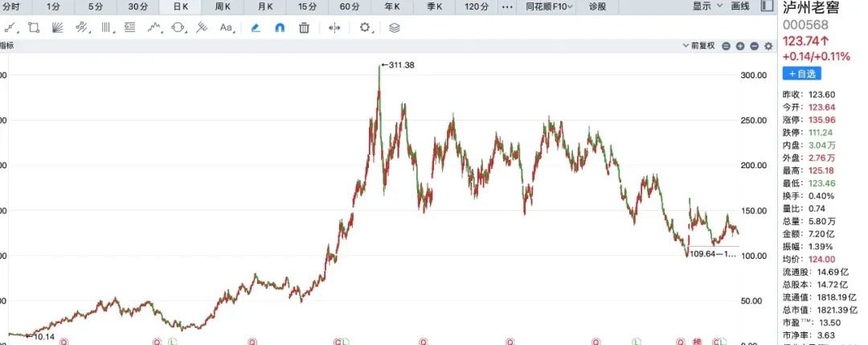The image size is (868, 345).
Task: Click the blue pencil edit icon
Action: coord(256,27)
